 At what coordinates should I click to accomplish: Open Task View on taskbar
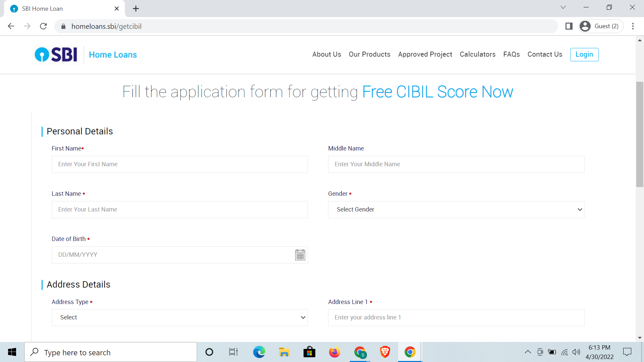(233, 352)
